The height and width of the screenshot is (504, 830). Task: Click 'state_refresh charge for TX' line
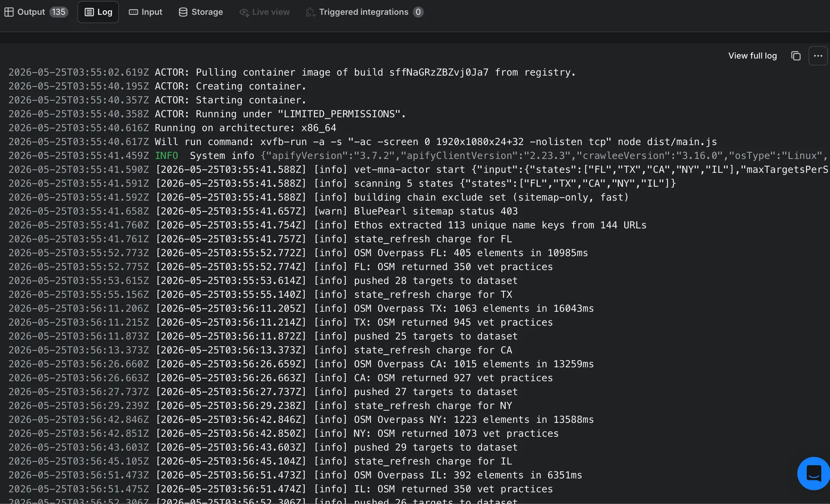[260, 294]
